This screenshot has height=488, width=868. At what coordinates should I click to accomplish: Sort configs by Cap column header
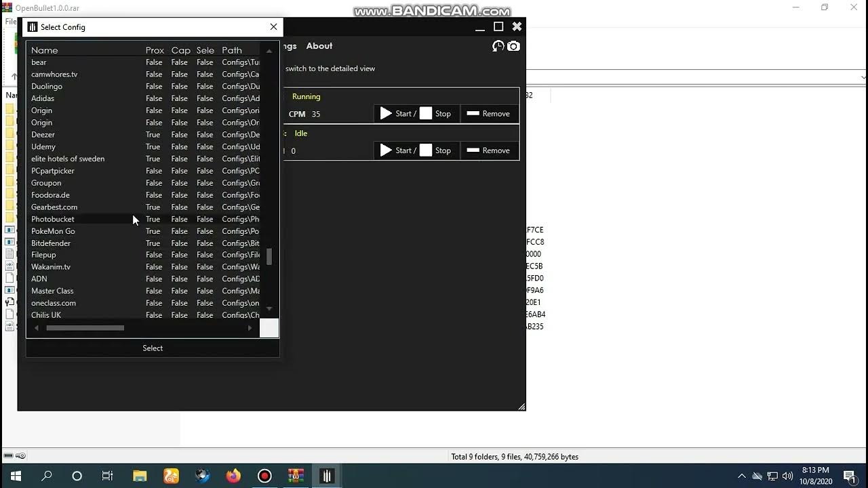point(181,50)
